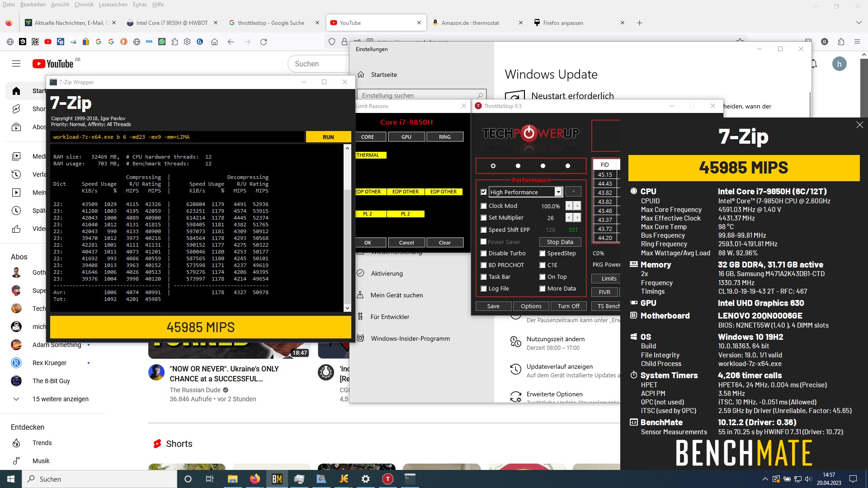Viewport: 868px width, 488px height.
Task: Open the Chronik menu
Action: tap(84, 4)
